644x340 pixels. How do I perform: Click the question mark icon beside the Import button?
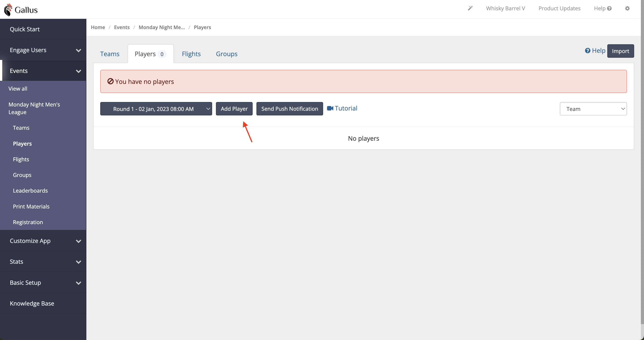coord(588,51)
